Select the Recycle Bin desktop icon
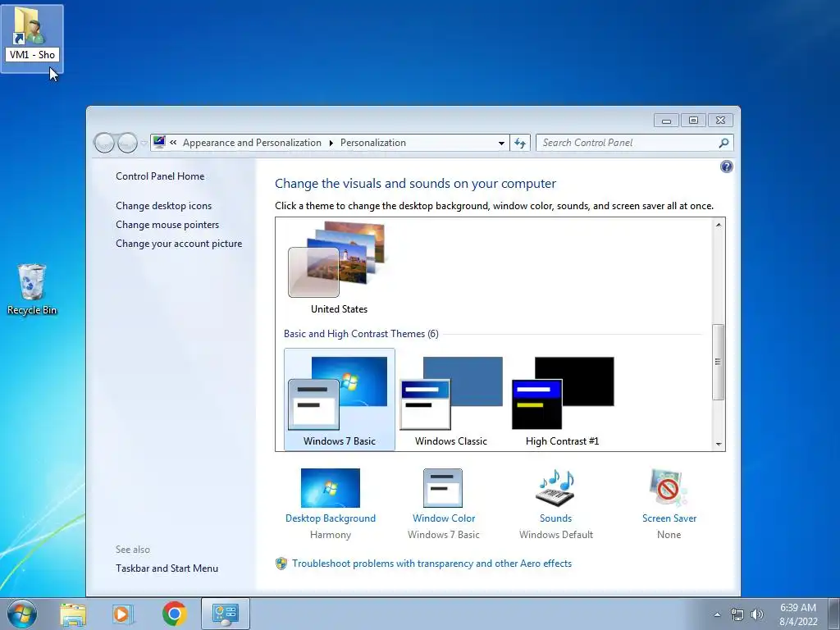840x630 pixels. (32, 290)
